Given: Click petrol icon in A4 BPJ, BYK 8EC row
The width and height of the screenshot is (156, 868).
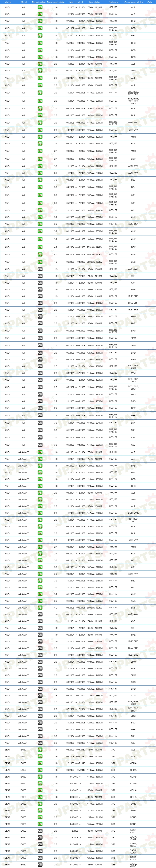Looking at the screenshot, I should pos(40,130).
